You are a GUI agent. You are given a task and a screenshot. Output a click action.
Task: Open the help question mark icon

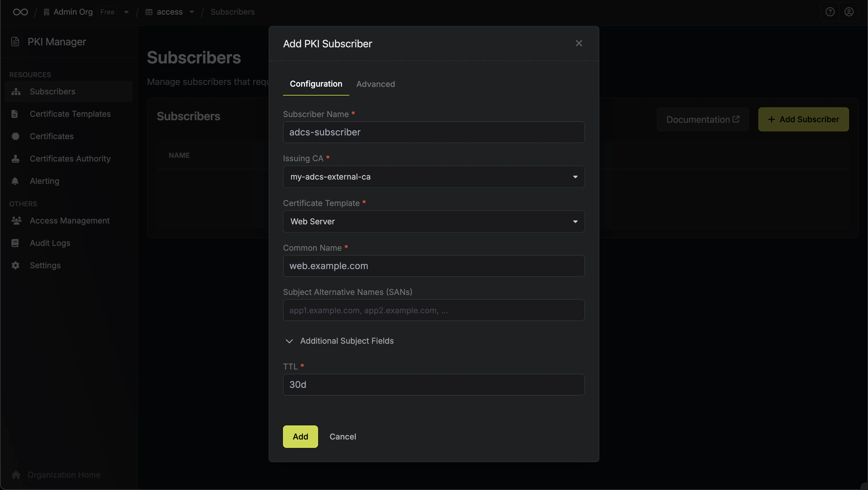(x=830, y=12)
